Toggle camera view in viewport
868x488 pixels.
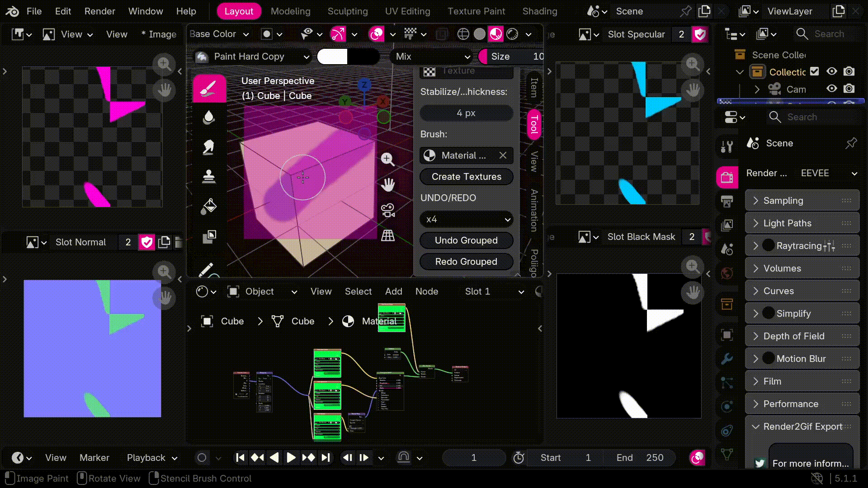pos(388,210)
